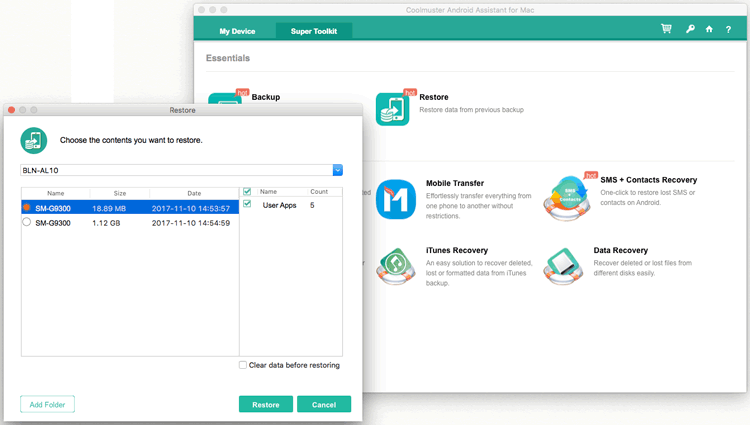Switch to the My Device tab

click(x=237, y=31)
